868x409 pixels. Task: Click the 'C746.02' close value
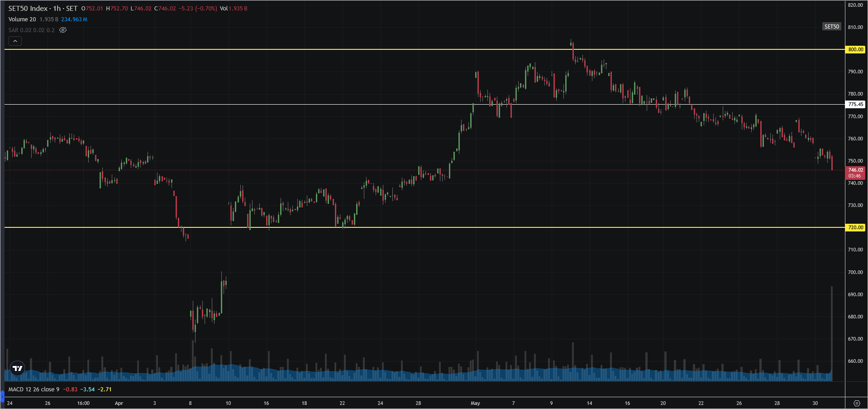165,8
